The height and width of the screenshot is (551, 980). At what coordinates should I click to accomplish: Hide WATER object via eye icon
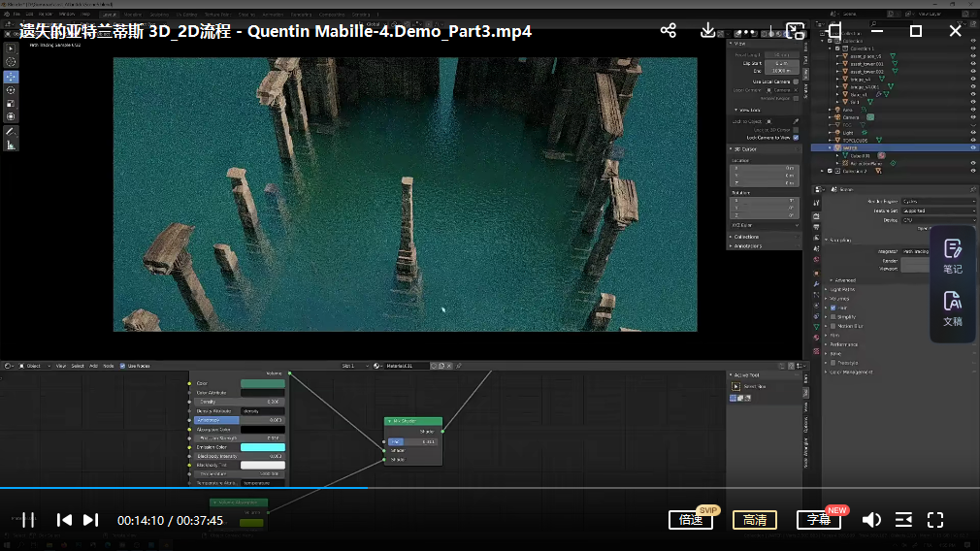click(x=973, y=148)
